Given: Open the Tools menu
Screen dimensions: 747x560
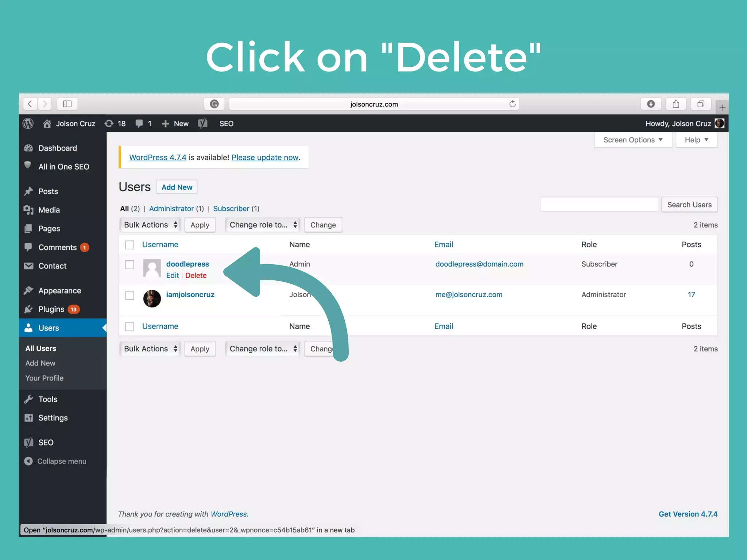Looking at the screenshot, I should (48, 400).
